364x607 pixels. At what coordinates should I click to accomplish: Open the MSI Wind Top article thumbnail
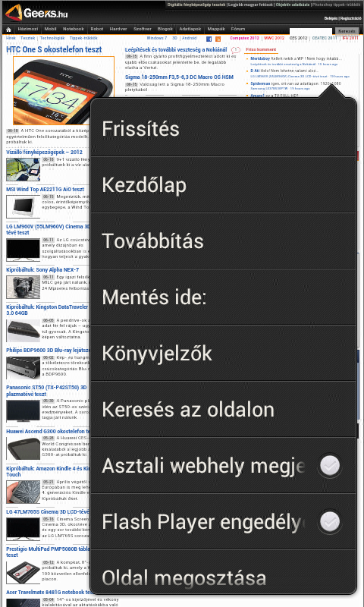pyautogui.click(x=24, y=206)
